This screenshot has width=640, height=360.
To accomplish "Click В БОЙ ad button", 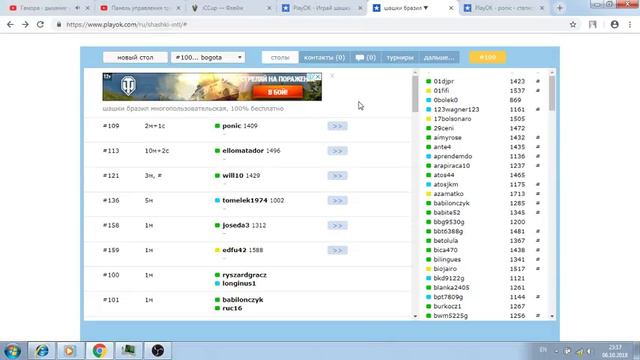I will 278,92.
